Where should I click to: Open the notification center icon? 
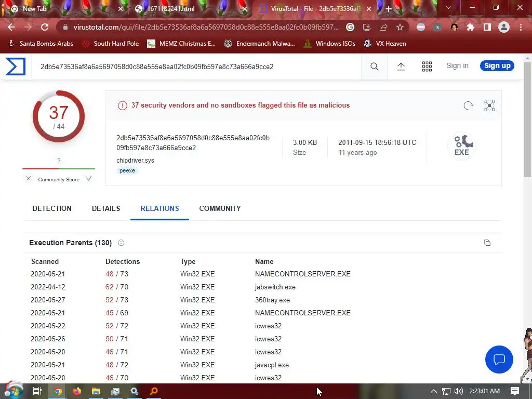tap(515, 391)
